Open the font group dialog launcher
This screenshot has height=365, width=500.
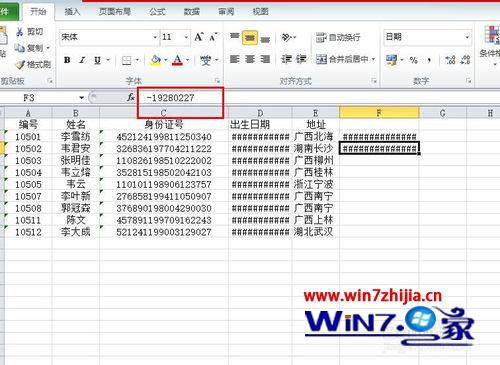(217, 80)
